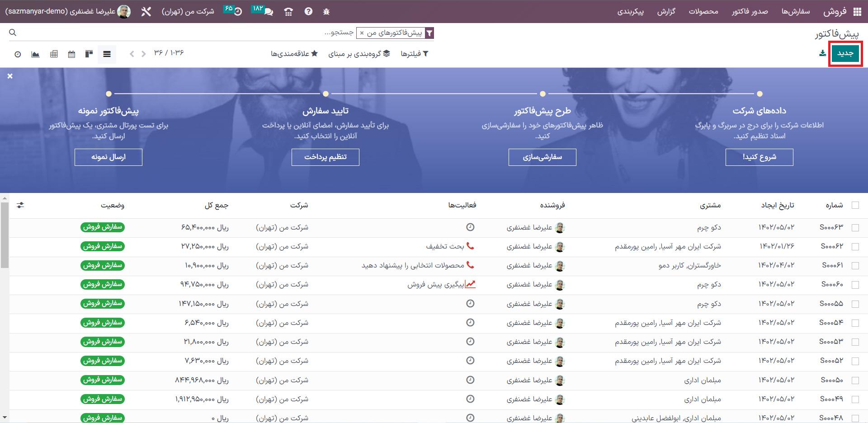Click activity clock in row S00054
Screen dimensions: 868x423
[470, 323]
